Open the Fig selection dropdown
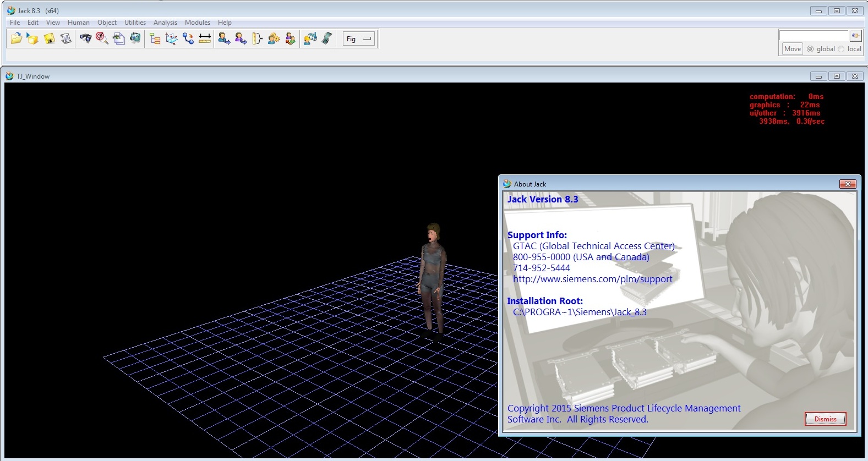This screenshot has width=868, height=461. click(x=359, y=39)
